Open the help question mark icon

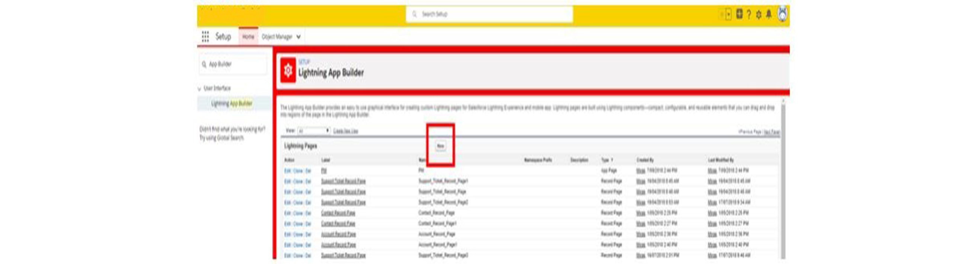[x=749, y=15]
